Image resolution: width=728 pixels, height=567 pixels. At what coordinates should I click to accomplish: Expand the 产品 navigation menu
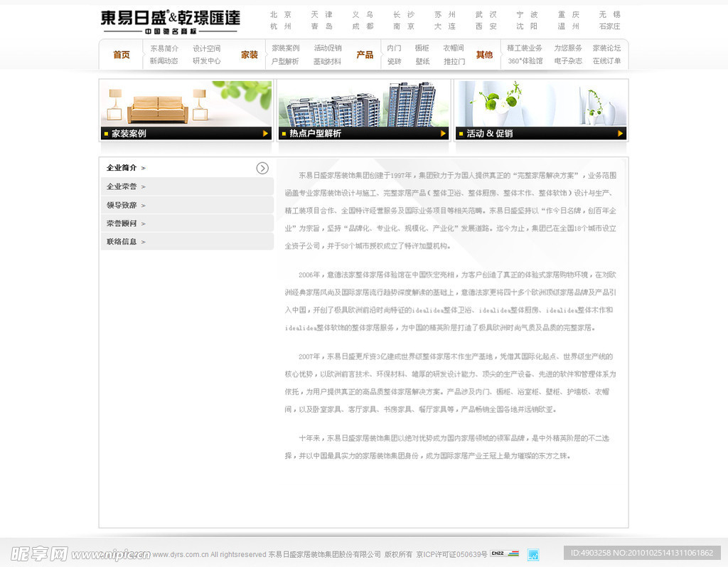(365, 54)
